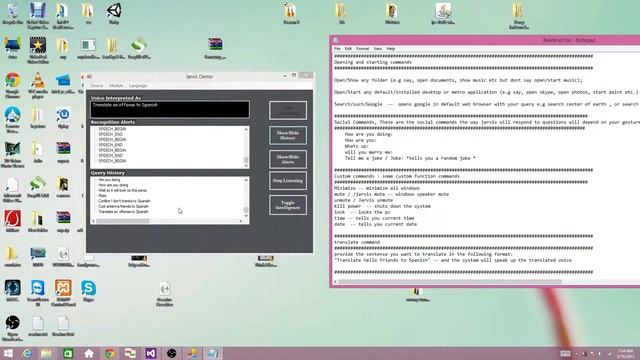Open the TeamViewer desktop shortcut
Screen dimensions: 640x360
click(x=38, y=293)
